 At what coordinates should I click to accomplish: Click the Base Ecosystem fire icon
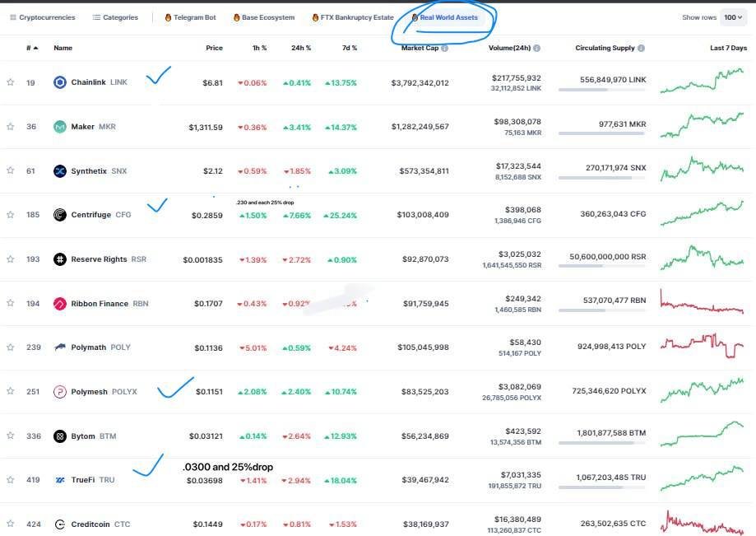pyautogui.click(x=237, y=17)
